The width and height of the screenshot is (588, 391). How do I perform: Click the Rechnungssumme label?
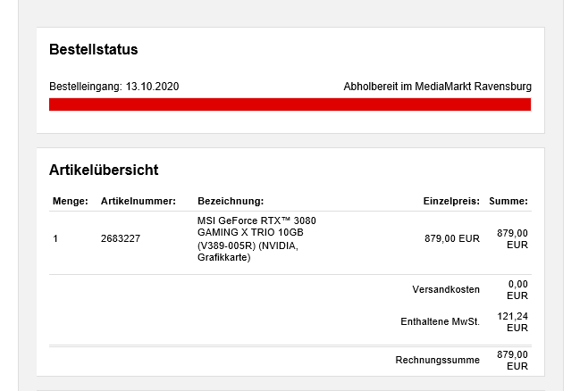pos(437,361)
